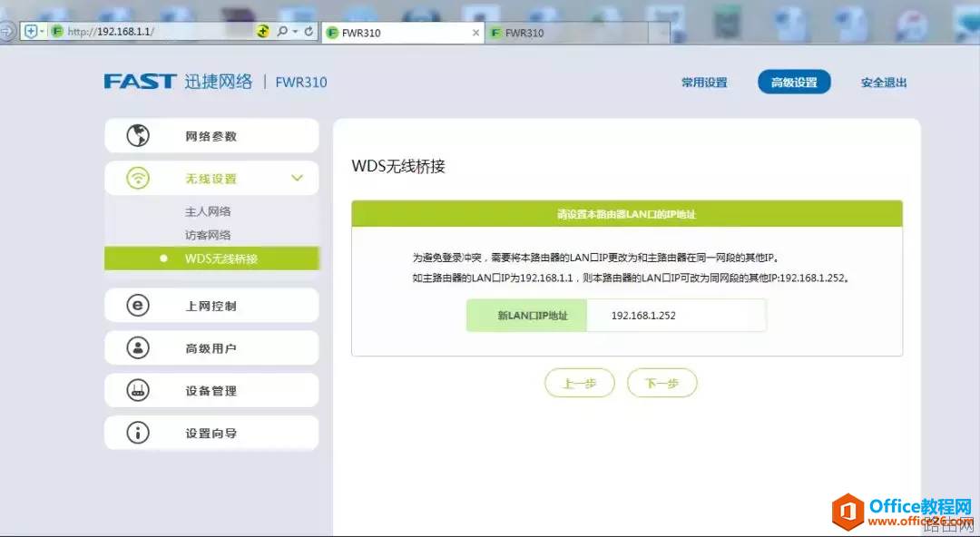Click the 设置向导 info icon
Viewport: 980px width, 537px height.
[138, 433]
